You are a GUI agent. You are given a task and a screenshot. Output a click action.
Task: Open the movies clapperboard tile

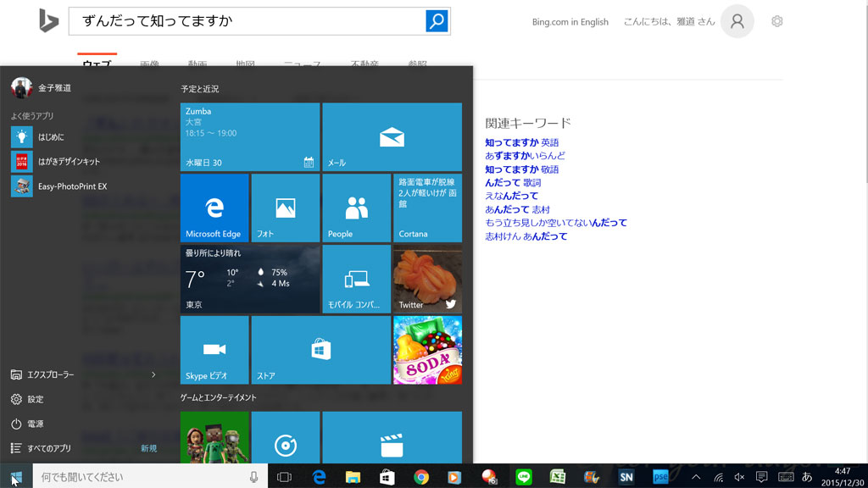(x=392, y=437)
